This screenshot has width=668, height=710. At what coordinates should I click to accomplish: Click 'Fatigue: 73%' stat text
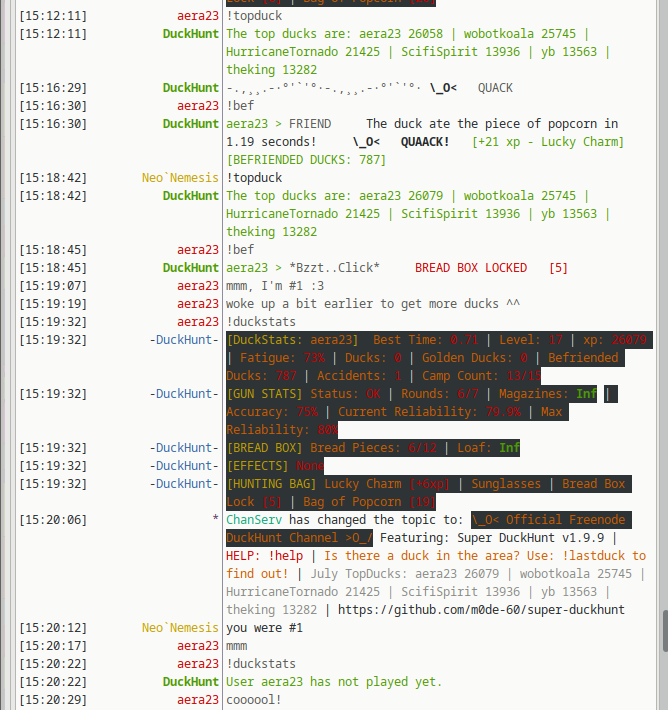click(282, 358)
